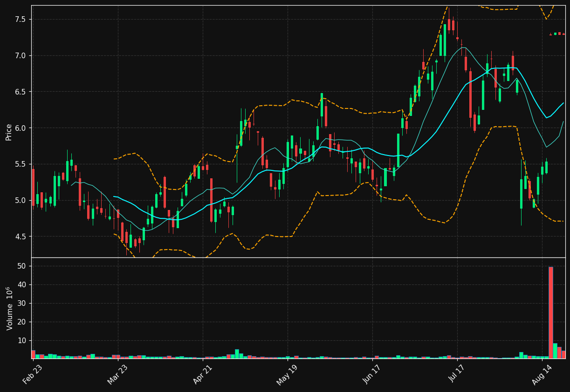Viewport: 570px width, 392px height.
Task: Click the Feb 23 date label
Action: tap(33, 374)
